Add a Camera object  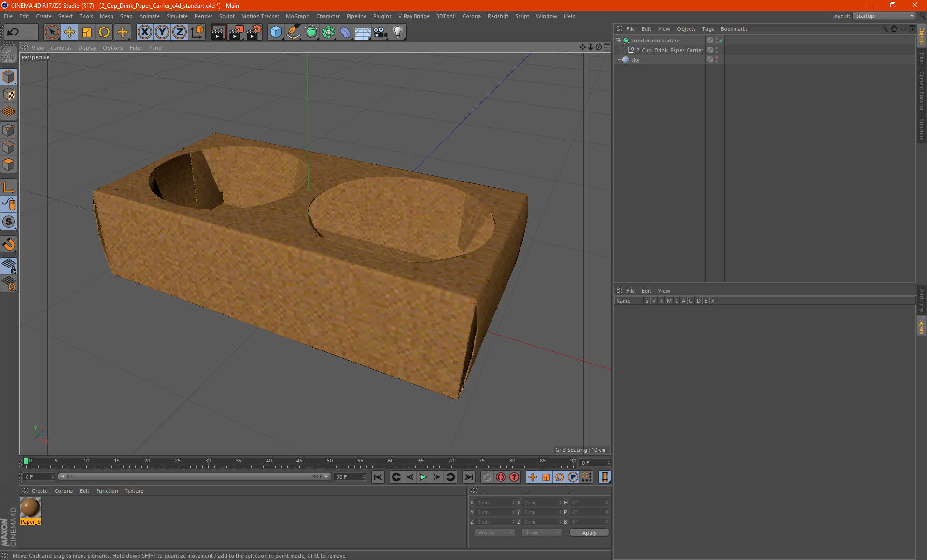click(x=380, y=32)
